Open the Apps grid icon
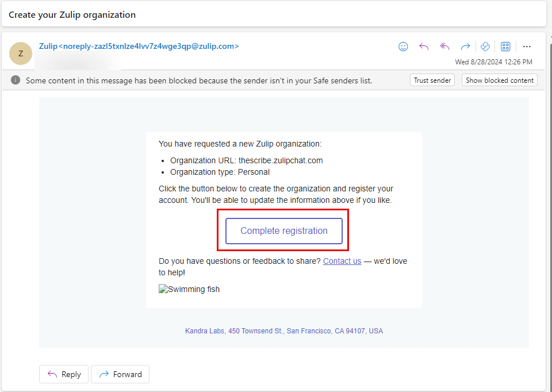 [505, 47]
